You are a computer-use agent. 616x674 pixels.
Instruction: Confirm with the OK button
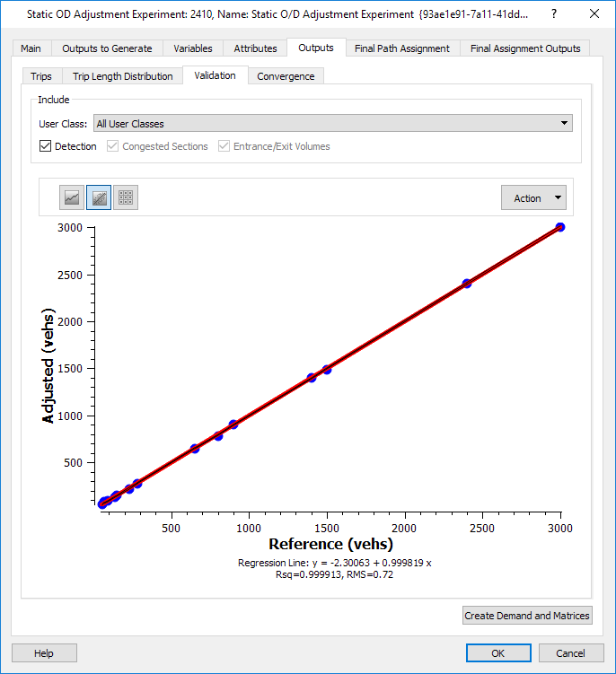coord(498,653)
